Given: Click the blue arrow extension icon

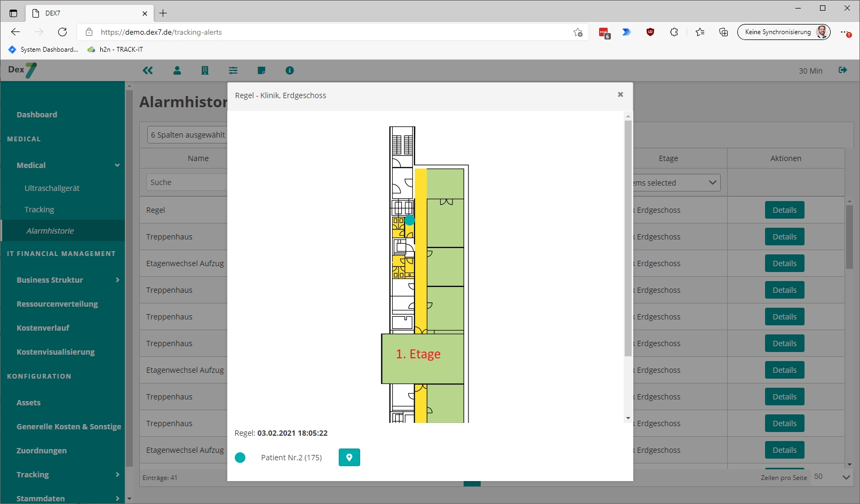Looking at the screenshot, I should click(627, 32).
